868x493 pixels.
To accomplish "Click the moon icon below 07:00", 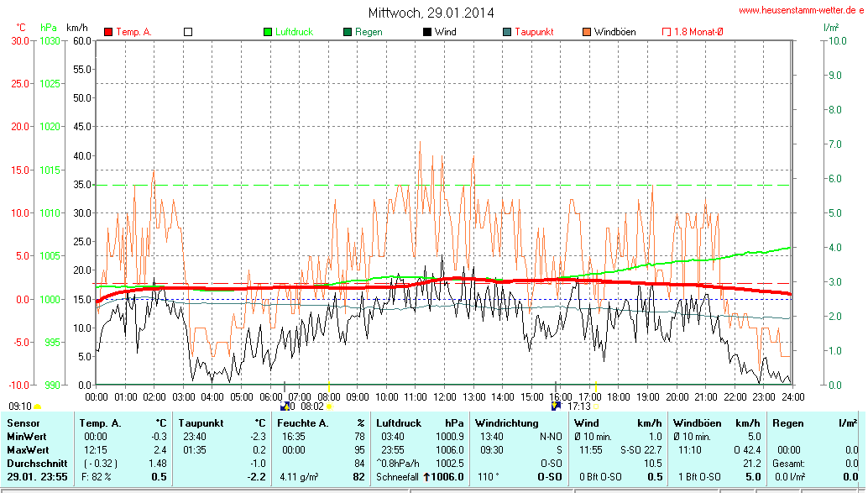I will tap(285, 406).
